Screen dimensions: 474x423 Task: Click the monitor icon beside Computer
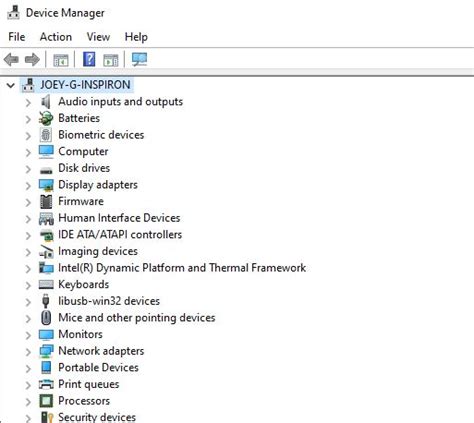tap(46, 152)
